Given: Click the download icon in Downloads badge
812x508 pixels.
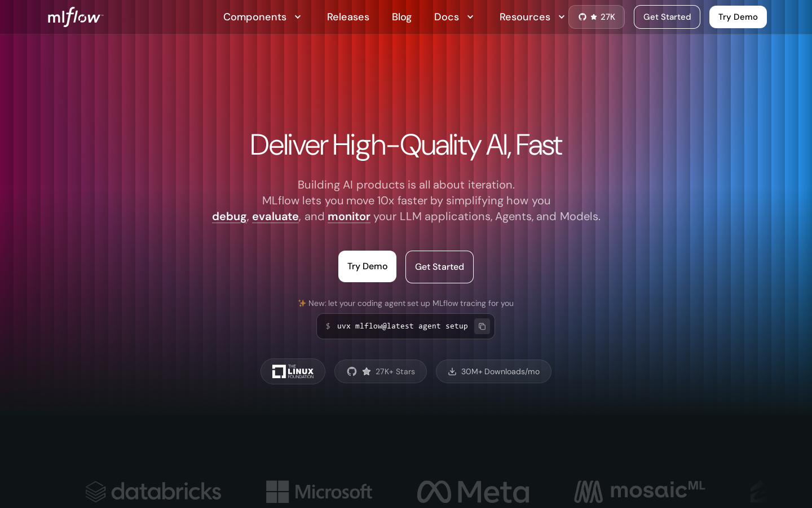Looking at the screenshot, I should click(452, 371).
